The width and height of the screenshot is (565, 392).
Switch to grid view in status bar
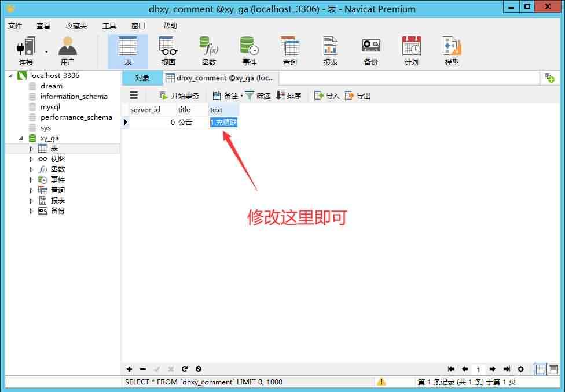540,369
